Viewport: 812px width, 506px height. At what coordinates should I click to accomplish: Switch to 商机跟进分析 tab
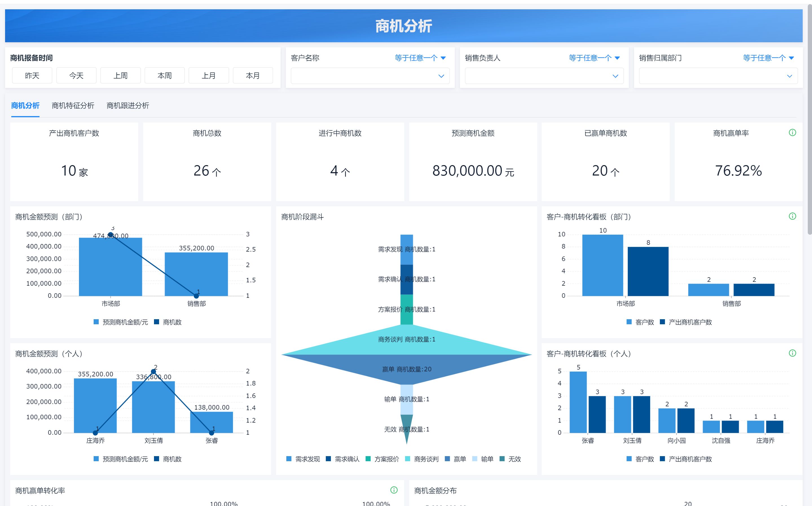pos(128,106)
